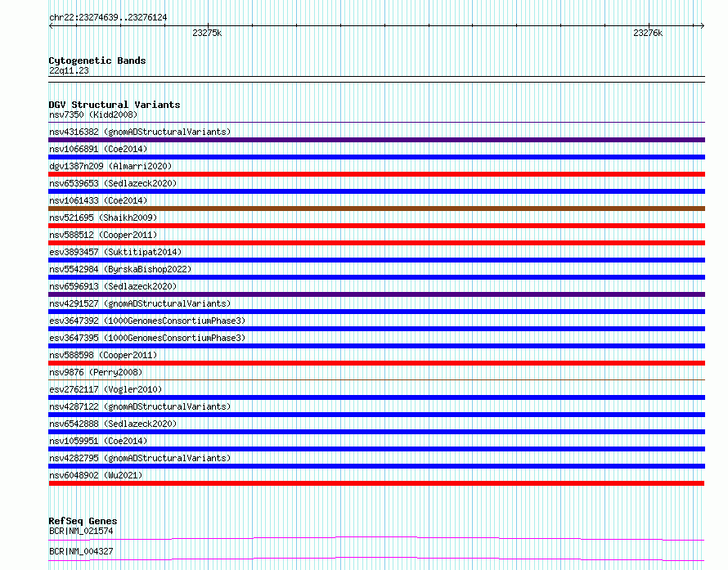Select the red bar for nsv588598

[376, 363]
